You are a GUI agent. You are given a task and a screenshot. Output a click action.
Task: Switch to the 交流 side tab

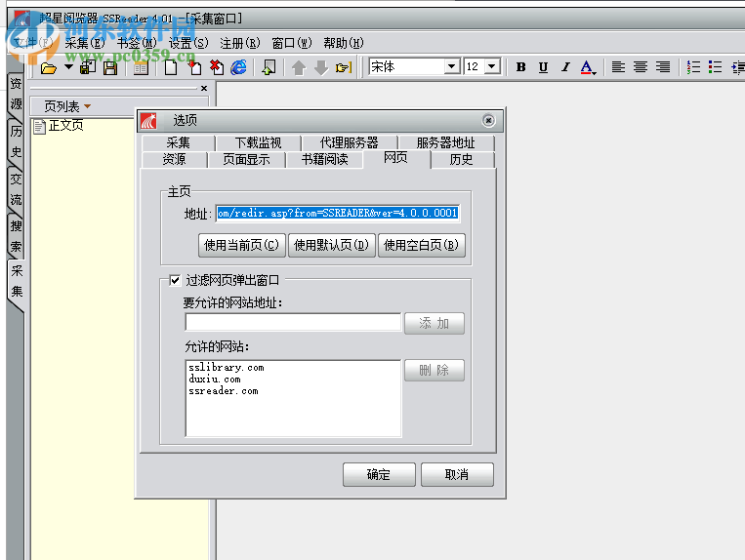pos(16,189)
